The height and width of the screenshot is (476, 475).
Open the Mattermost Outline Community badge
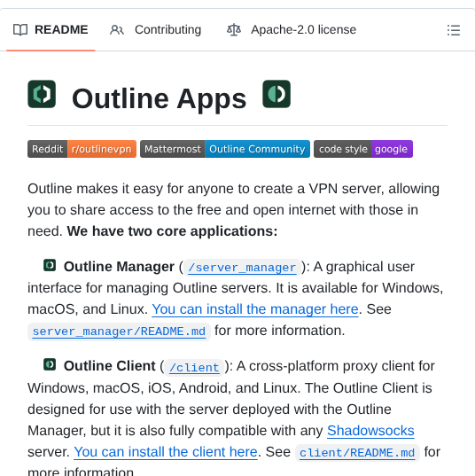click(x=225, y=149)
